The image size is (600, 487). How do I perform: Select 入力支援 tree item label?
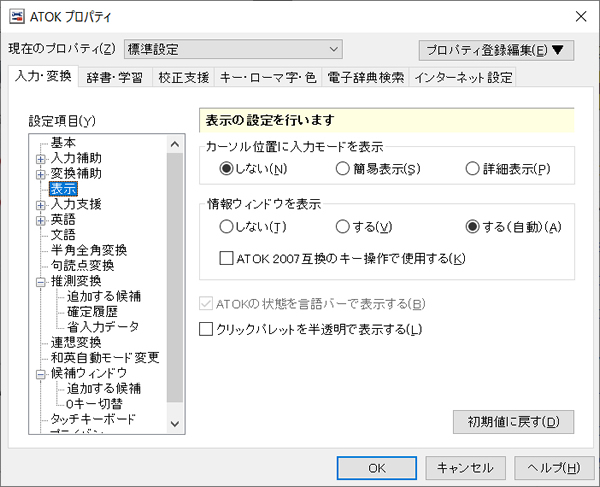tap(76, 204)
